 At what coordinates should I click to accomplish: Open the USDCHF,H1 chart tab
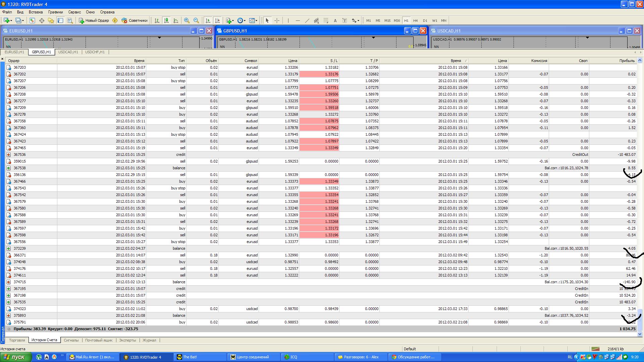(95, 52)
